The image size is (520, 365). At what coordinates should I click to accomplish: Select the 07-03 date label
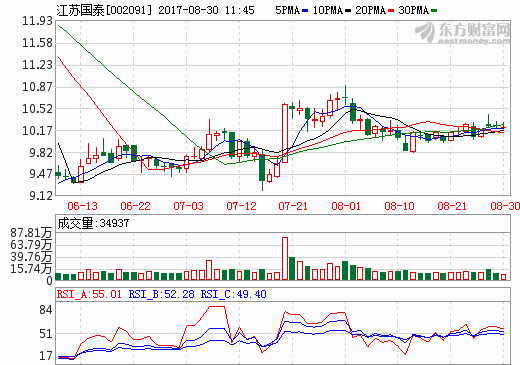point(188,206)
